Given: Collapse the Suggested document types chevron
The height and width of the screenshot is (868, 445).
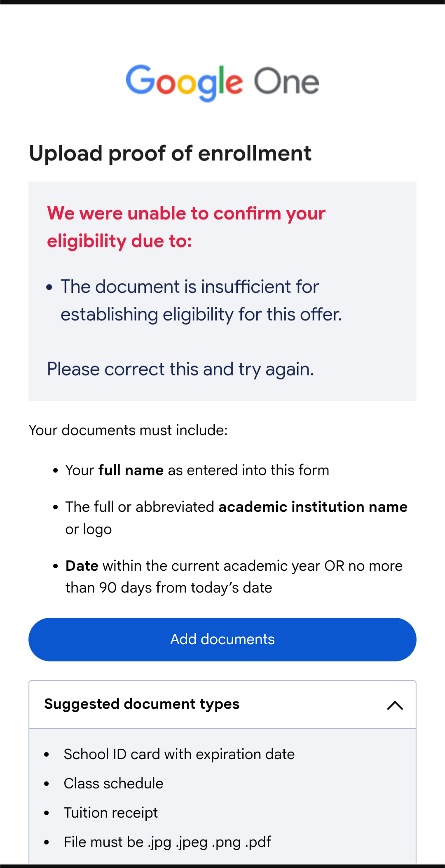Looking at the screenshot, I should 395,705.
